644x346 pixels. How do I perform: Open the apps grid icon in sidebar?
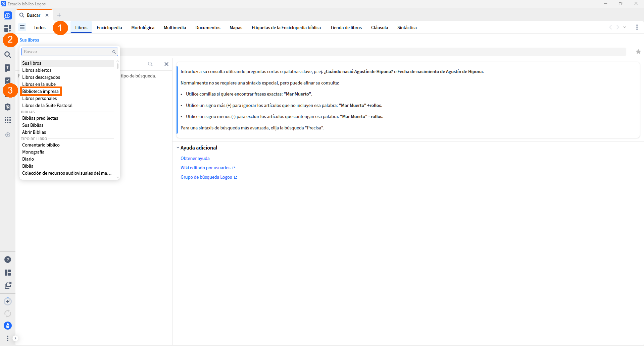8,120
